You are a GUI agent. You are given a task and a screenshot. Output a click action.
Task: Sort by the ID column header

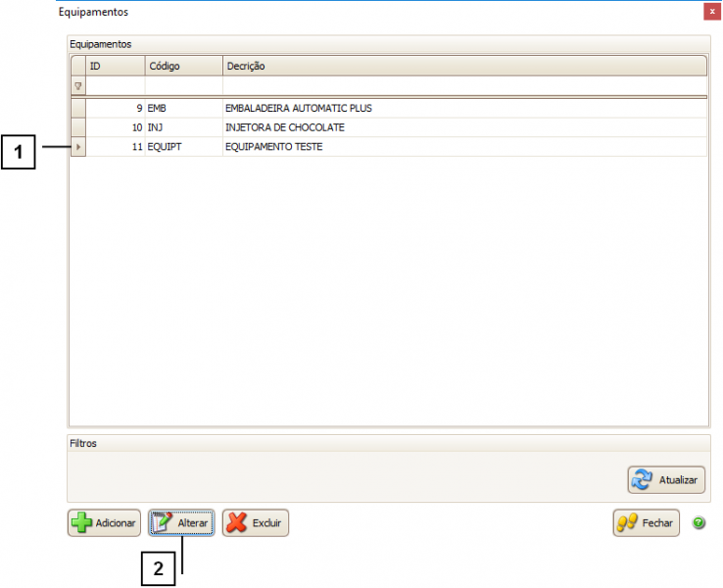(115, 66)
